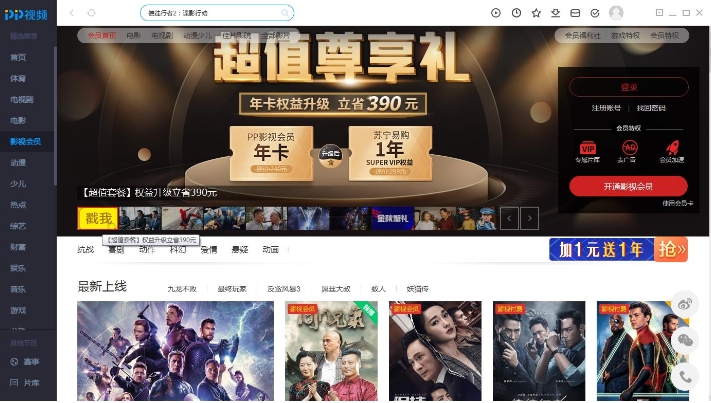Open 游戏特权 link
Image resolution: width=711 pixels, height=403 pixels.
(x=625, y=35)
